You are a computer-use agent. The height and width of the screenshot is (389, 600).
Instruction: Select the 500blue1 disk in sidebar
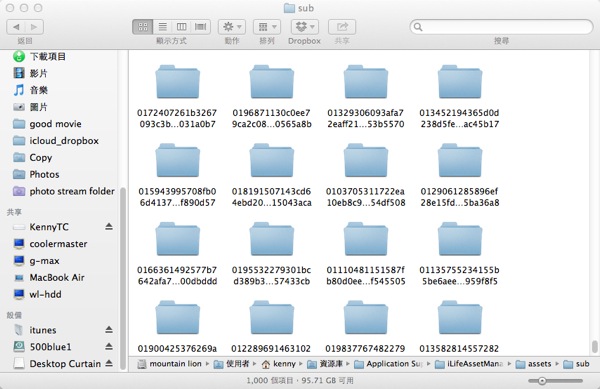(x=51, y=347)
